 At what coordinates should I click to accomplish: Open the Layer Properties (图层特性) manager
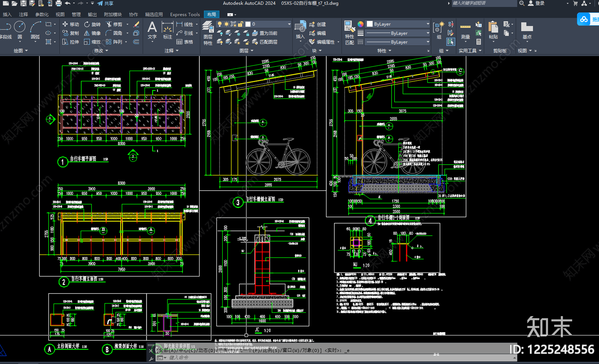click(208, 33)
